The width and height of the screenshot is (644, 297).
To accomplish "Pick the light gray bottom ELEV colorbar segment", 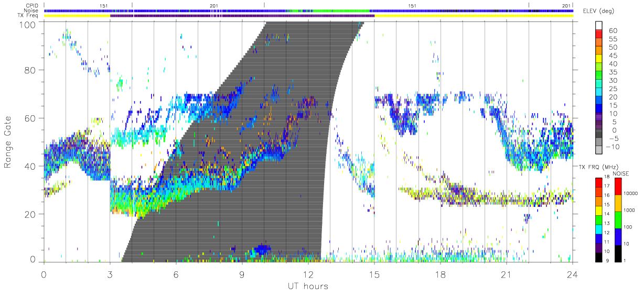I will [598, 151].
